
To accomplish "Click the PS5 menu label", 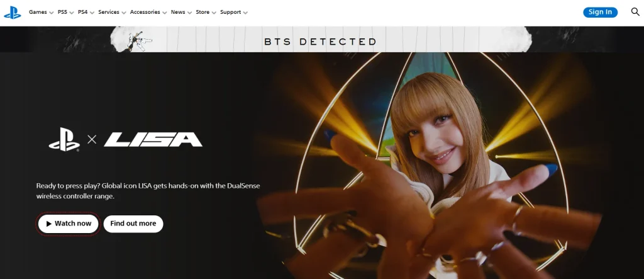I will tap(62, 12).
